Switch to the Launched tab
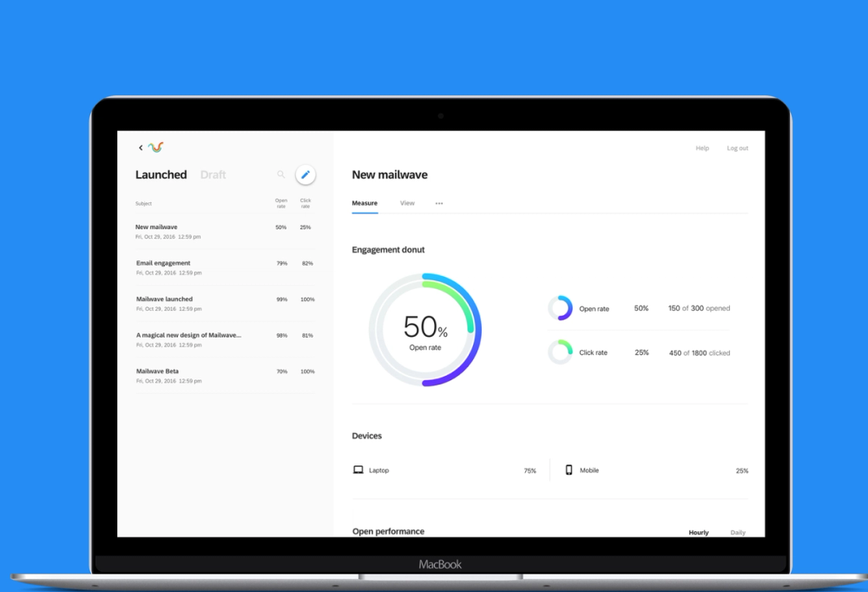868x592 pixels. pyautogui.click(x=161, y=175)
